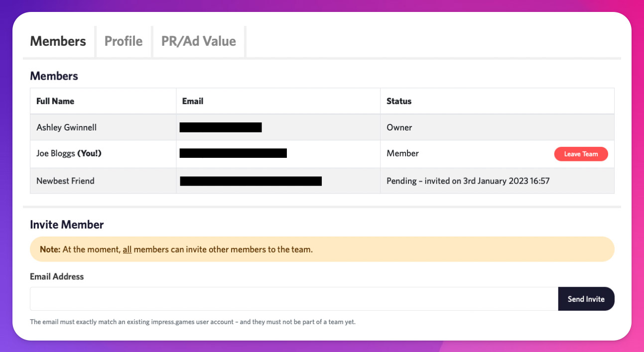
Task: Click the Pending invited status text
Action: 468,181
